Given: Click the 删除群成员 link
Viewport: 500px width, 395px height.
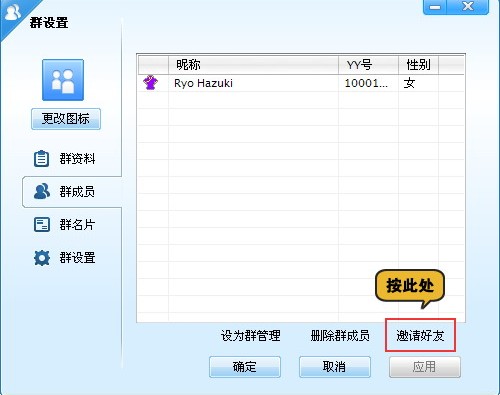Looking at the screenshot, I should 340,336.
